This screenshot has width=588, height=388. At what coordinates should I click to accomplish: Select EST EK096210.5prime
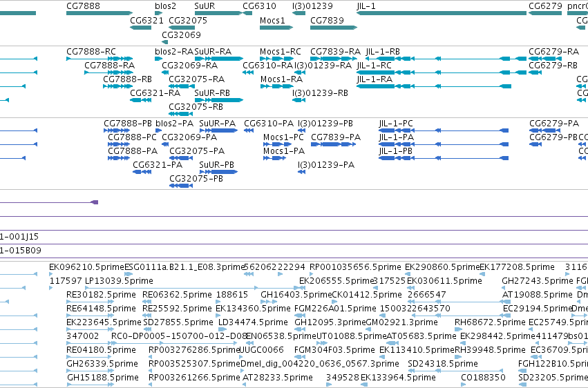point(51,274)
